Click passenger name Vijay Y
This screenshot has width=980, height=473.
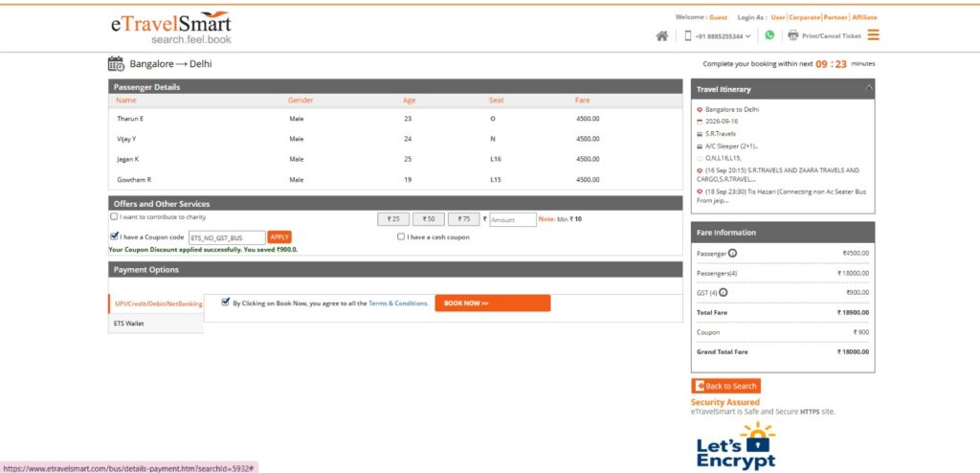coord(127,139)
